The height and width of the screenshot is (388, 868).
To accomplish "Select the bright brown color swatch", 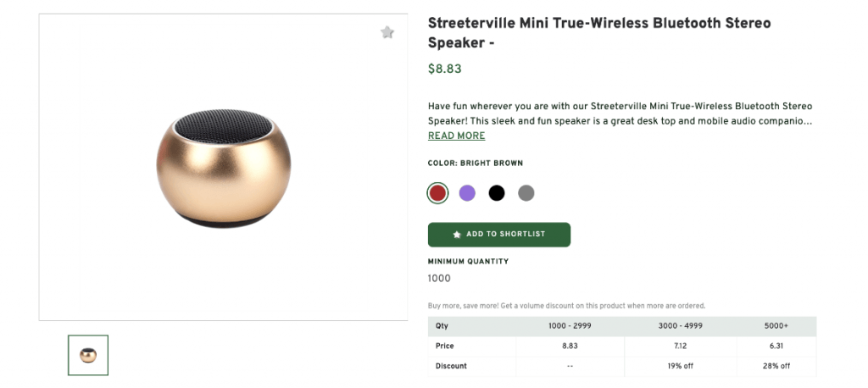I will click(437, 193).
